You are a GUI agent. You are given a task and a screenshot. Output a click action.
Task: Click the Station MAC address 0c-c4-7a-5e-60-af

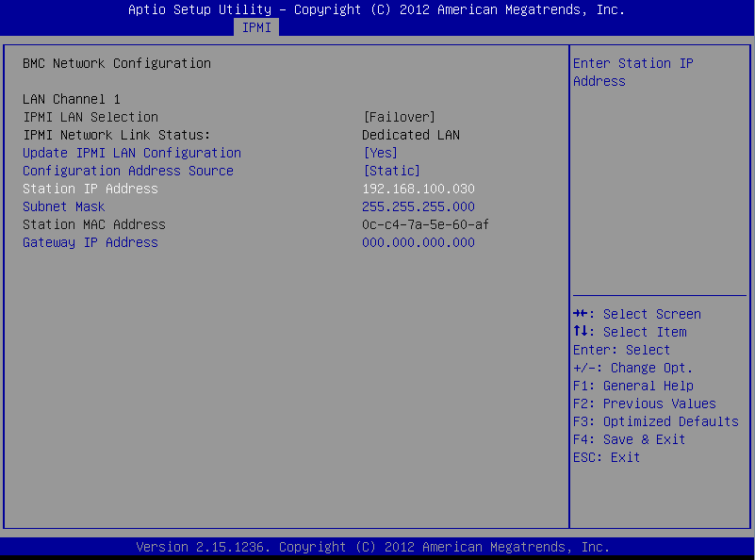(x=425, y=224)
